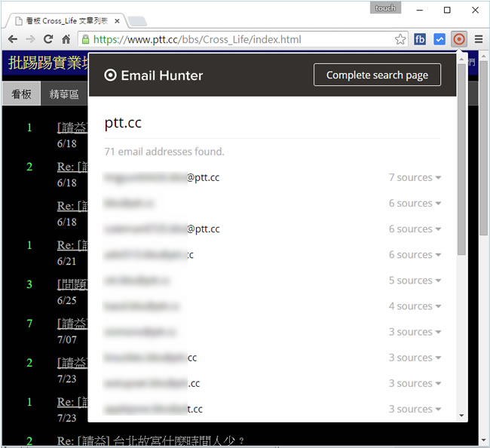Click the Email Hunter extension icon
This screenshot has height=448, width=490.
click(459, 39)
